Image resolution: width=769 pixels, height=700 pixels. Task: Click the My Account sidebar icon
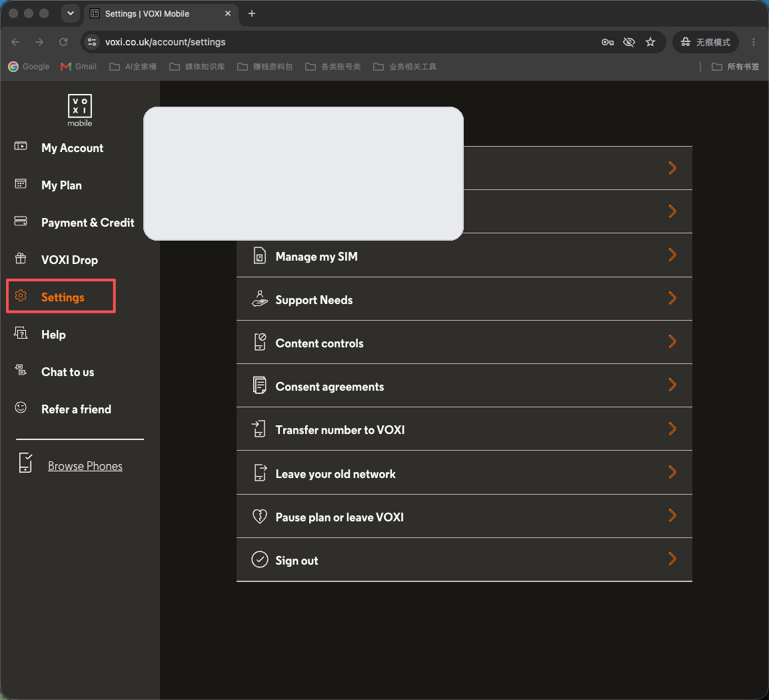point(21,146)
